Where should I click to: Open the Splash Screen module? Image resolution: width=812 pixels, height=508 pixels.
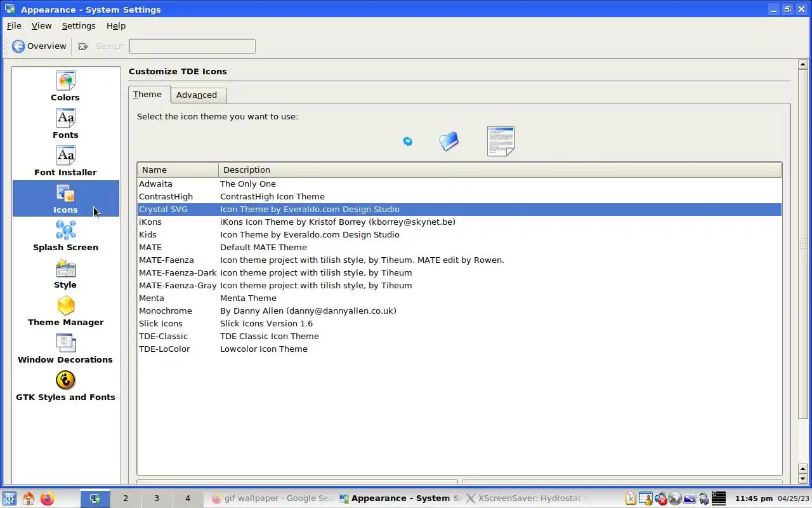(65, 236)
